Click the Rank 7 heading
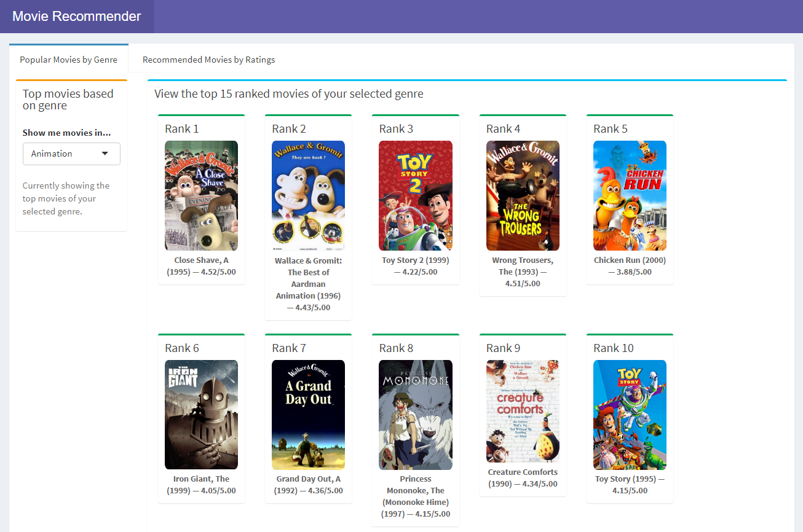Viewport: 803px width, 532px height. [289, 348]
